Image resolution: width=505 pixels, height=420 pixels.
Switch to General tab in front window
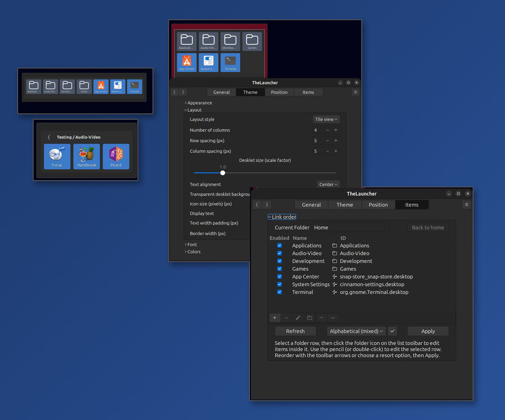coord(311,205)
